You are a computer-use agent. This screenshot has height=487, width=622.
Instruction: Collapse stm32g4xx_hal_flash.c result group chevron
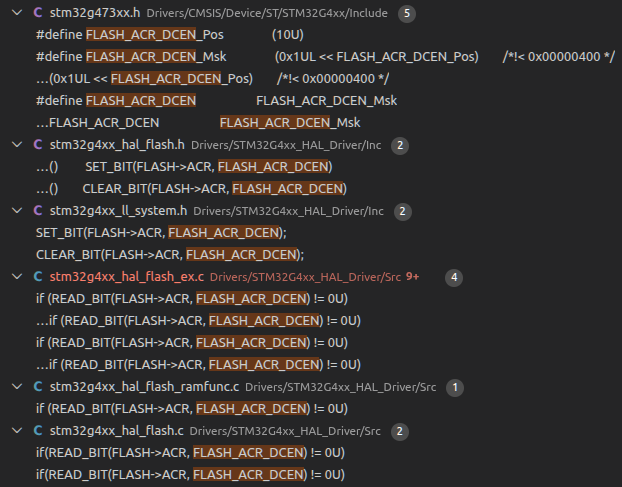[17, 430]
